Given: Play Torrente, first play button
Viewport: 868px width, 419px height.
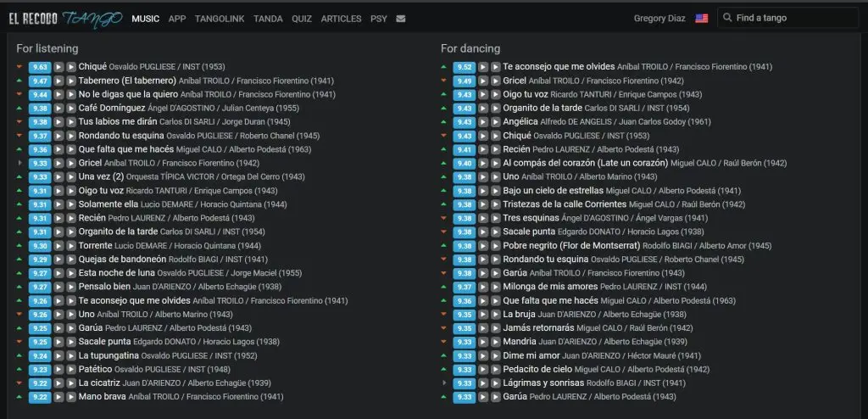Looking at the screenshot, I should [x=58, y=246].
